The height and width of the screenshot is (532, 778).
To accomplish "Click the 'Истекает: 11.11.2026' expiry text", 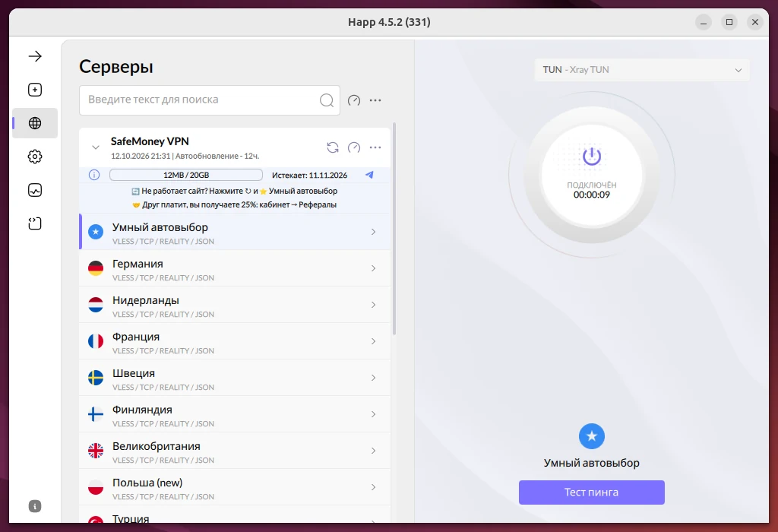I will point(310,176).
